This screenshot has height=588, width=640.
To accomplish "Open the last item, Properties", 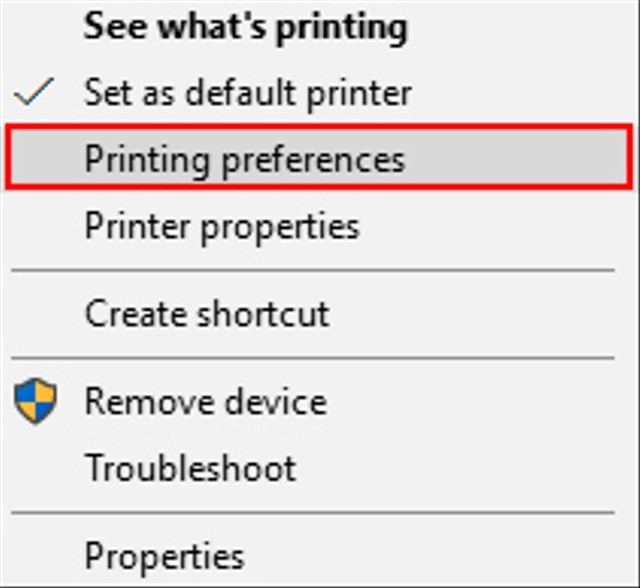I will pos(164,557).
